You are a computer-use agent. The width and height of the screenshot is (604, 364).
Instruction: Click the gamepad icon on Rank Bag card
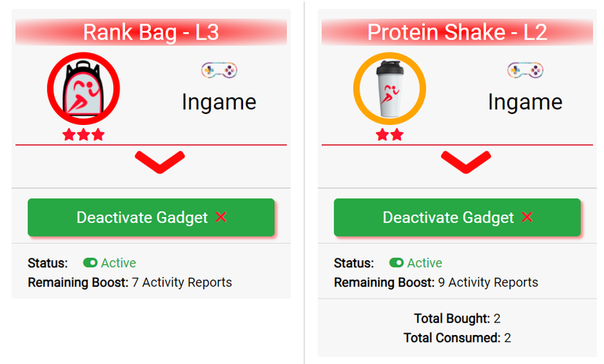pos(219,70)
